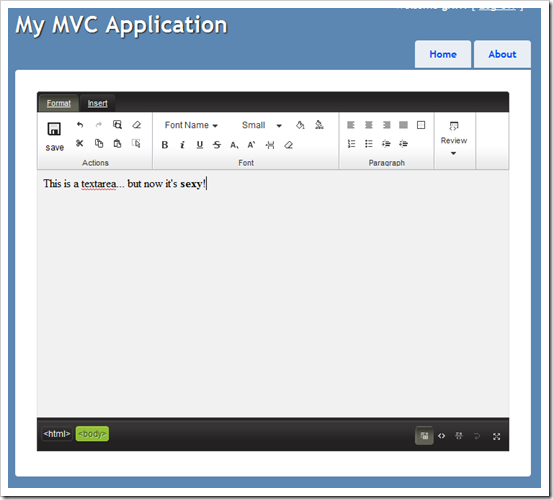553x500 pixels.
Task: Switch to the Insert tab
Action: [97, 103]
